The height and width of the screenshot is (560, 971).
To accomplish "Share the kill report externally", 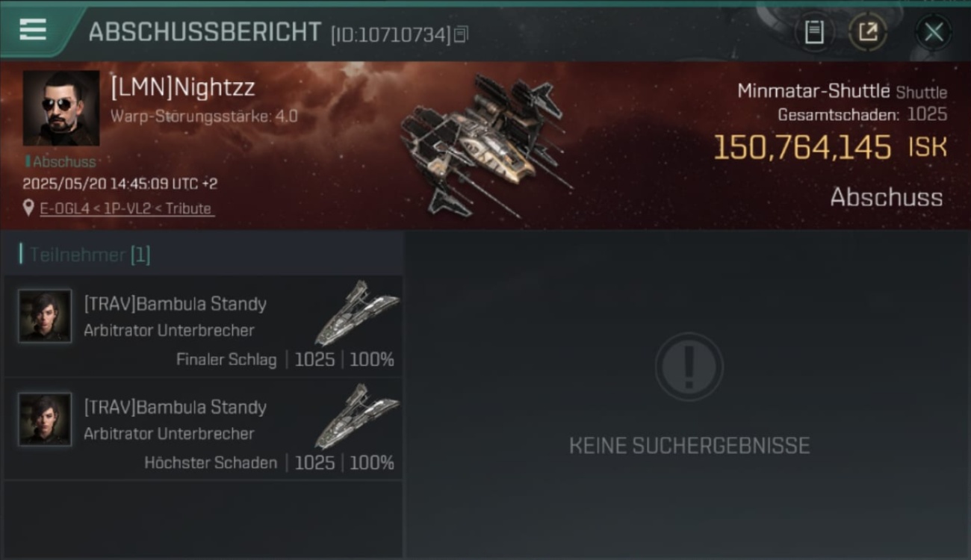I will [x=868, y=32].
